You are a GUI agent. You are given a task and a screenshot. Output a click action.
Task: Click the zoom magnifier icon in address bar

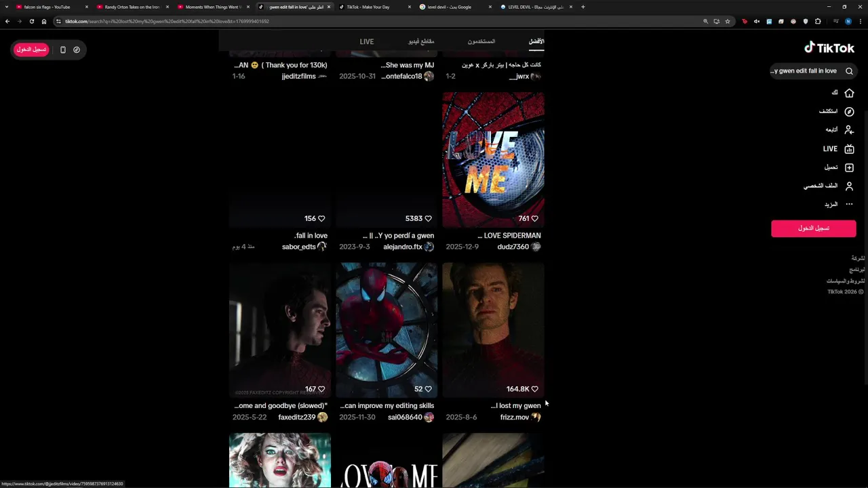tap(705, 21)
